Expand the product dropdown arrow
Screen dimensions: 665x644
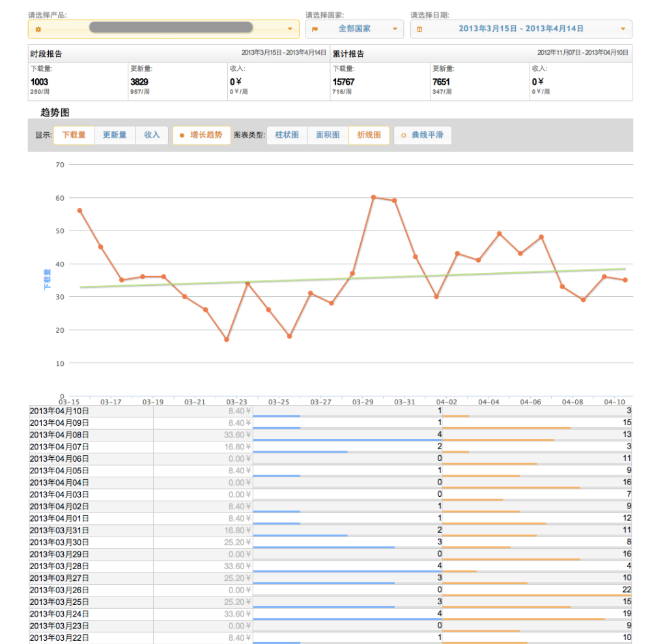coord(290,29)
